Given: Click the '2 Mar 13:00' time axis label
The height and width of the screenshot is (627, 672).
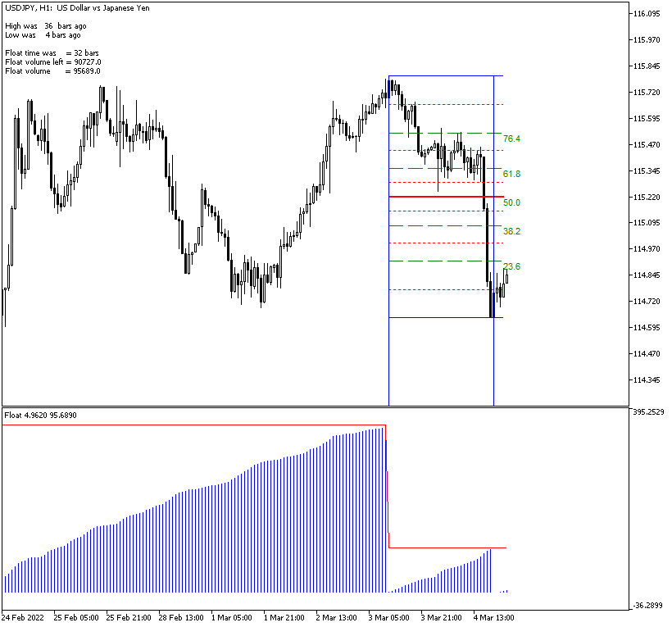Looking at the screenshot, I should pyautogui.click(x=337, y=618).
